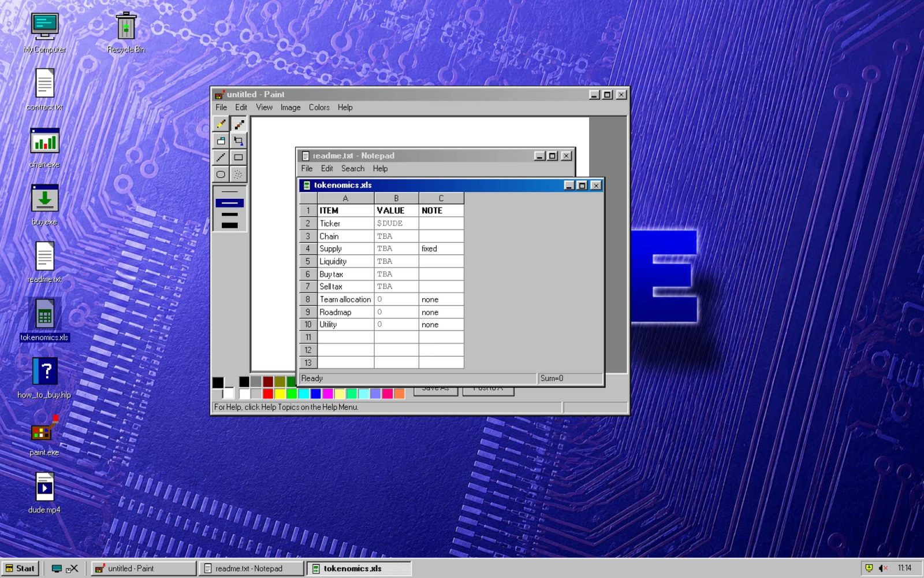The image size is (924, 578).
Task: Open dude.mp4 video file icon
Action: [x=44, y=493]
